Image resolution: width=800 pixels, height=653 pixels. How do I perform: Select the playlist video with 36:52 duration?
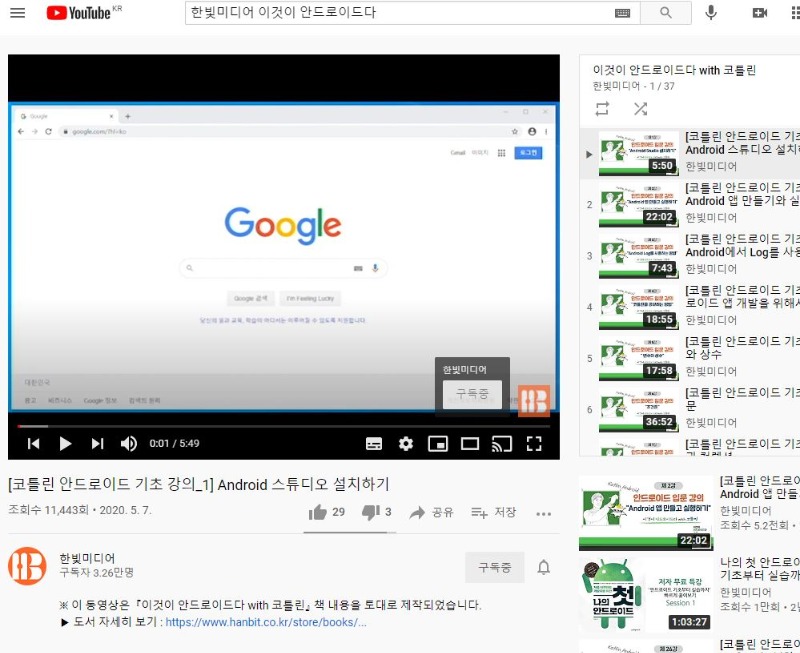tap(690, 410)
